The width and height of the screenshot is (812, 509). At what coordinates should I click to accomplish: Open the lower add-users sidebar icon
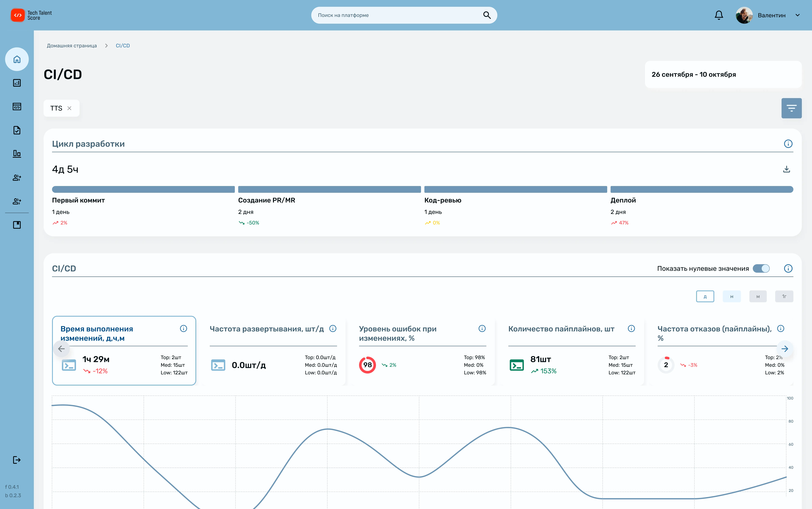(x=17, y=201)
